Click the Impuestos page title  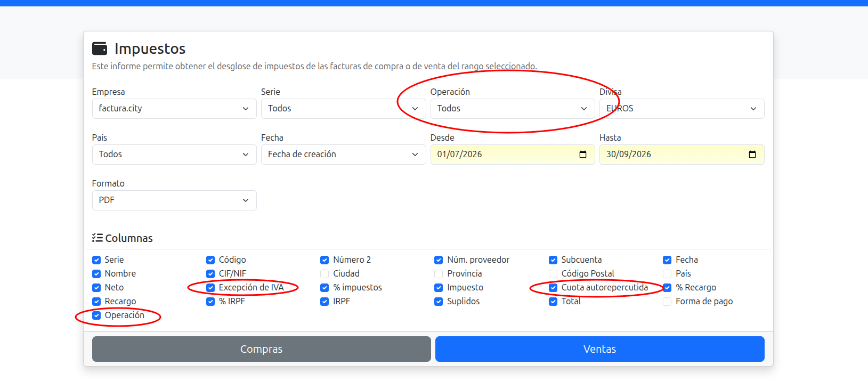pos(150,49)
